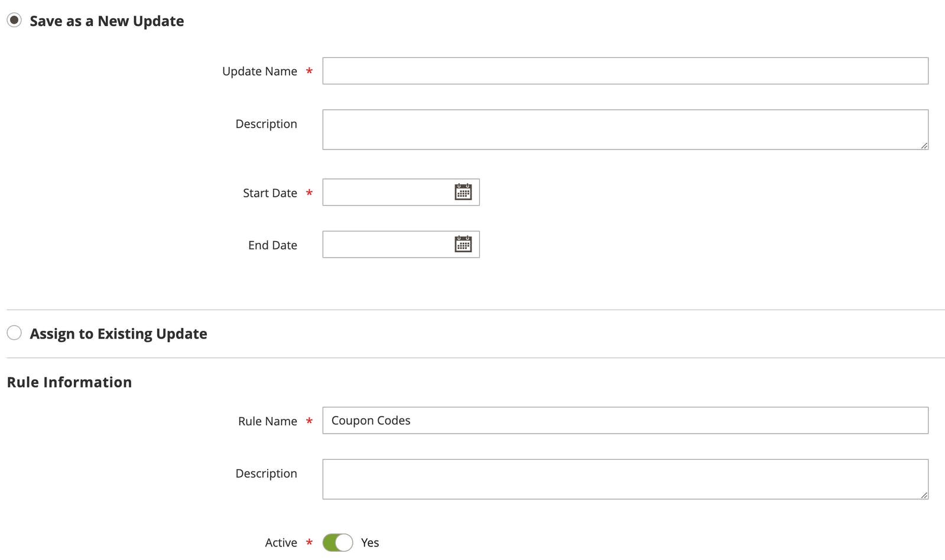This screenshot has height=560, width=945.
Task: Choose the Assign to Existing Update radio button
Action: pyautogui.click(x=14, y=333)
